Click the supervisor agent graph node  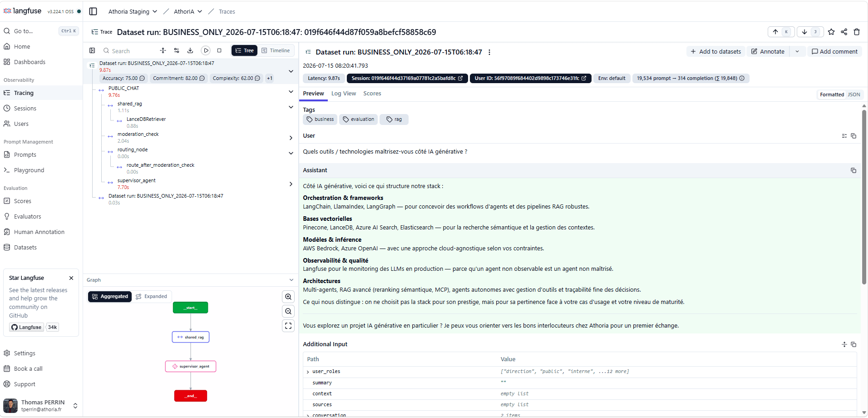pyautogui.click(x=191, y=366)
